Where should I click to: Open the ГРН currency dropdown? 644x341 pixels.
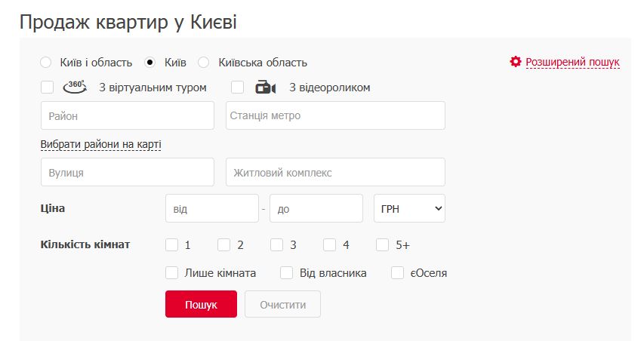click(409, 208)
